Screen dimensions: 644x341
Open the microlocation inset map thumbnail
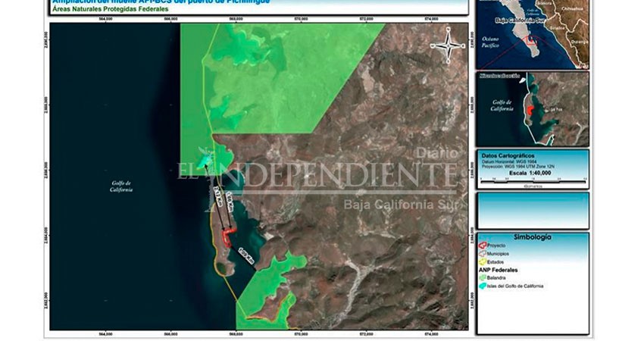pos(533,109)
